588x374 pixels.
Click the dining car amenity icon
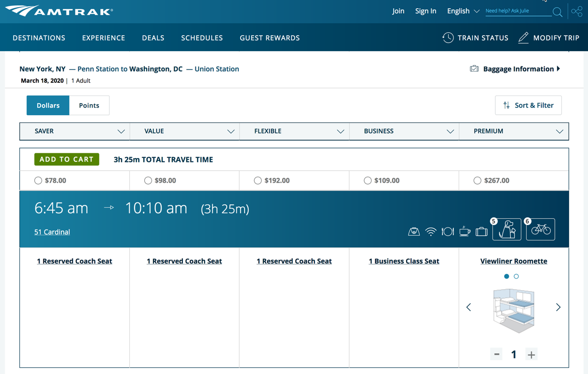(448, 231)
